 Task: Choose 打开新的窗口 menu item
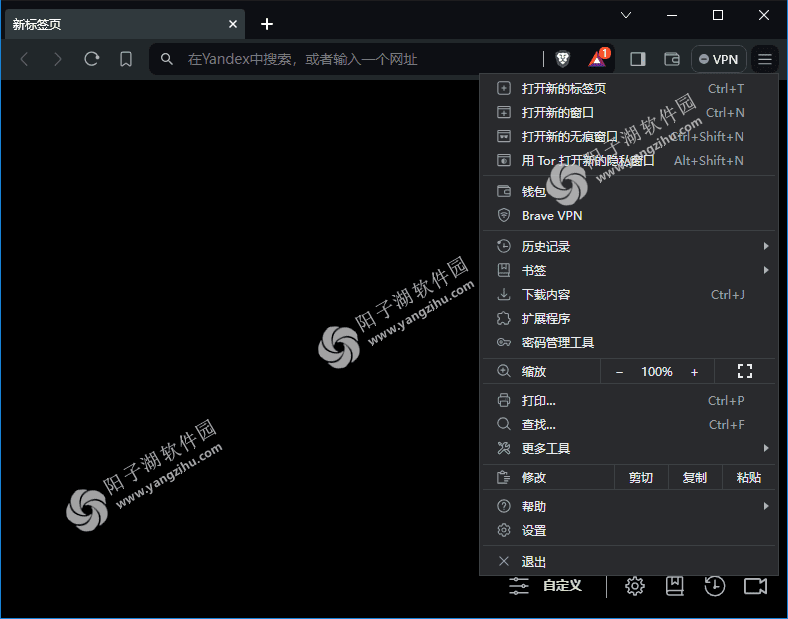coord(628,113)
